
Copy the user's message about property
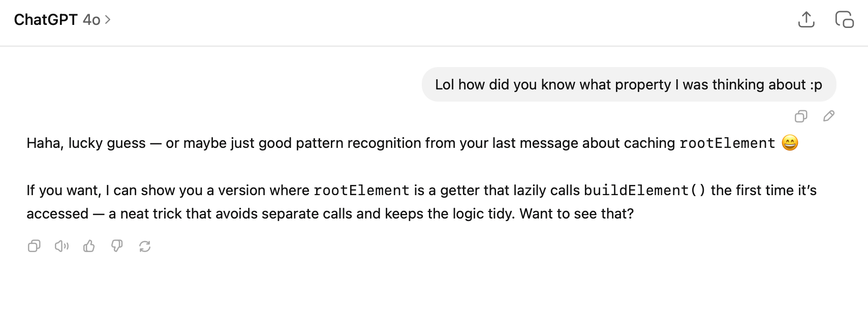800,116
